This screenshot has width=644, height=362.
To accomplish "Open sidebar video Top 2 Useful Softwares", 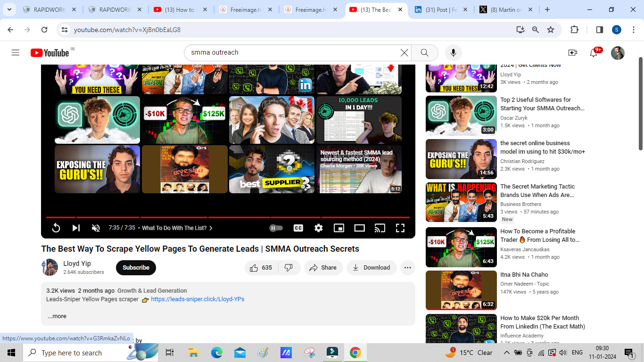I will 542,104.
